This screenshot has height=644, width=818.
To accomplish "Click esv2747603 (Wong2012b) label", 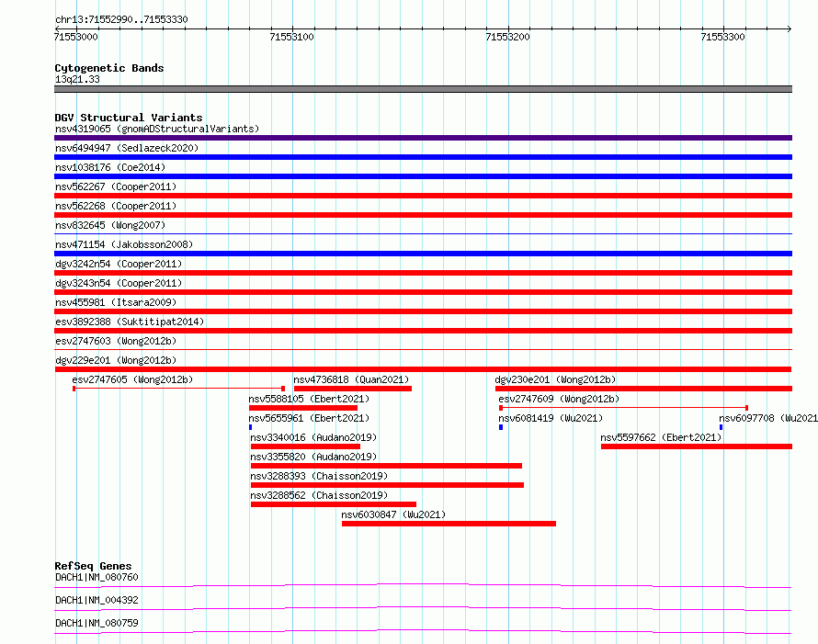I will pos(116,341).
